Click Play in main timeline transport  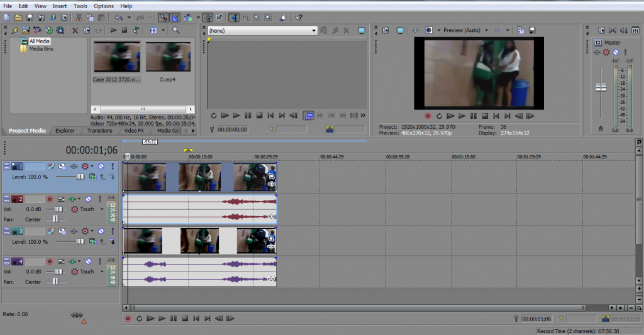(162, 319)
